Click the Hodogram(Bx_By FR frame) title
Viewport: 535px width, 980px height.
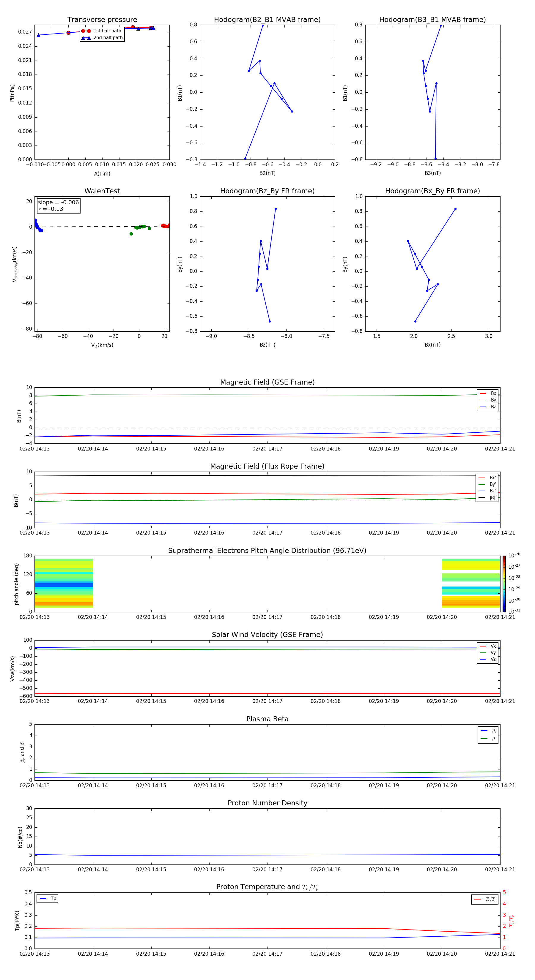(432, 191)
